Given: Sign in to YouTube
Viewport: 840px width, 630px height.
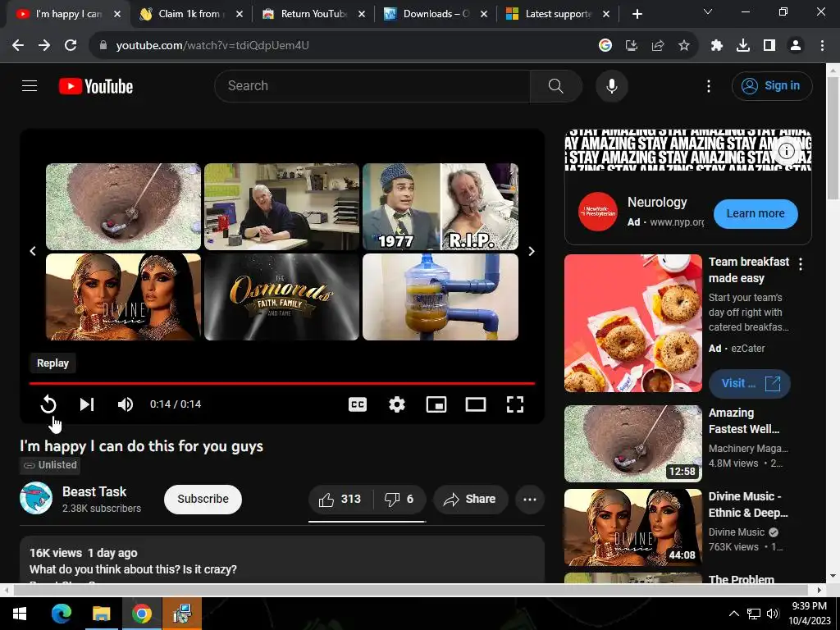Looking at the screenshot, I should [772, 85].
